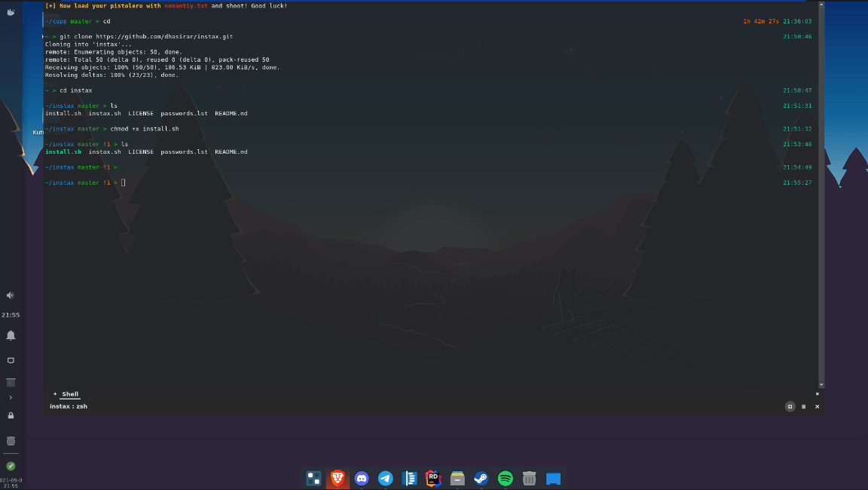Click scrollbar down arrow in terminal
Image resolution: width=868 pixels, height=490 pixels.
[821, 384]
